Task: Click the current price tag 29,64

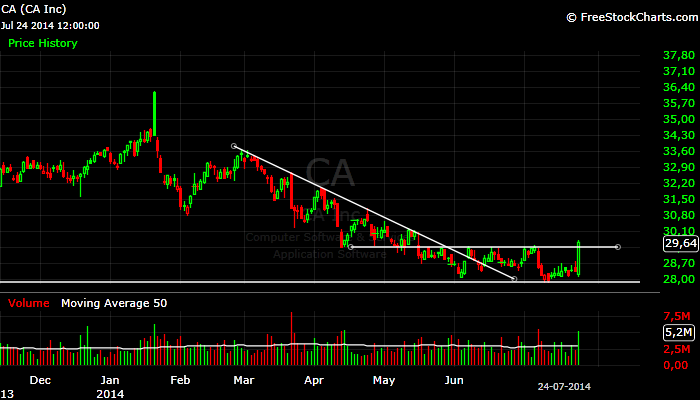Action: click(681, 243)
